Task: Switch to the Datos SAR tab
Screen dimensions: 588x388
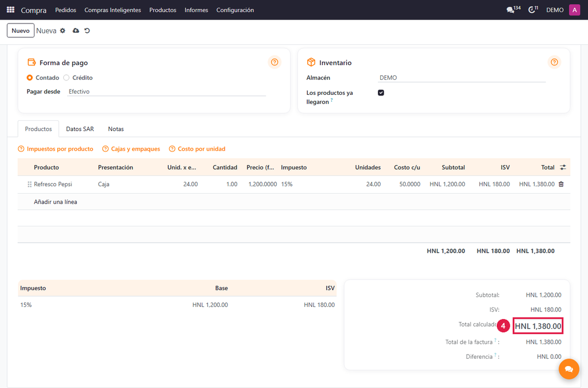Action: click(80, 129)
